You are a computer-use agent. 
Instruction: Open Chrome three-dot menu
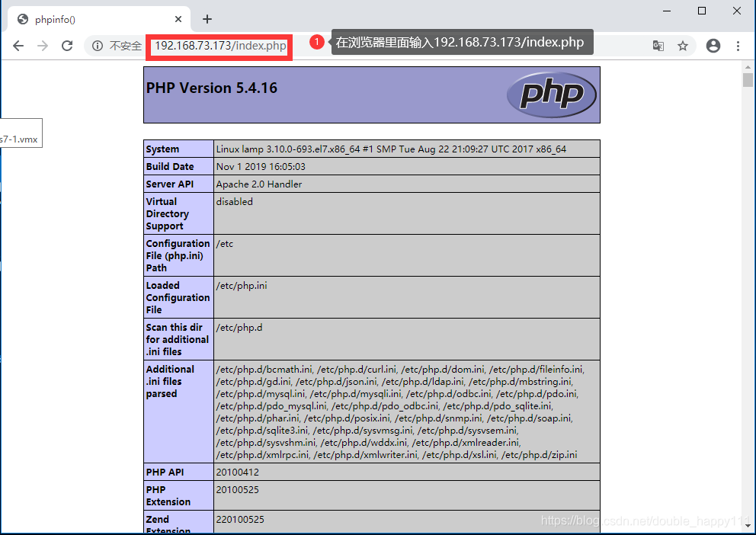(x=738, y=46)
